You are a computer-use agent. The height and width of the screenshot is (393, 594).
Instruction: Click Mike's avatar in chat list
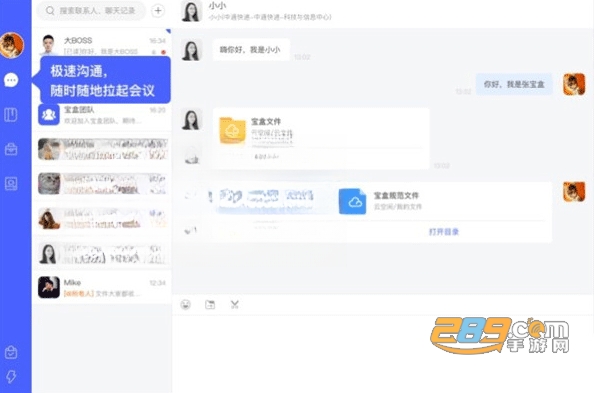(49, 287)
